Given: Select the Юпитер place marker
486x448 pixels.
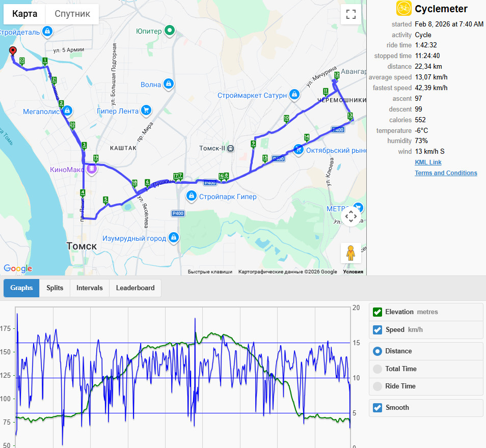Looking at the screenshot, I should (170, 31).
